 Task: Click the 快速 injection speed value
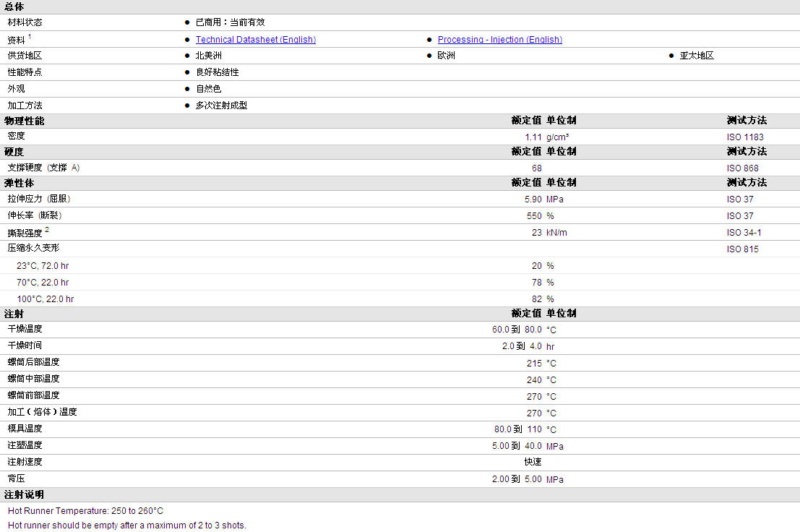(x=533, y=462)
